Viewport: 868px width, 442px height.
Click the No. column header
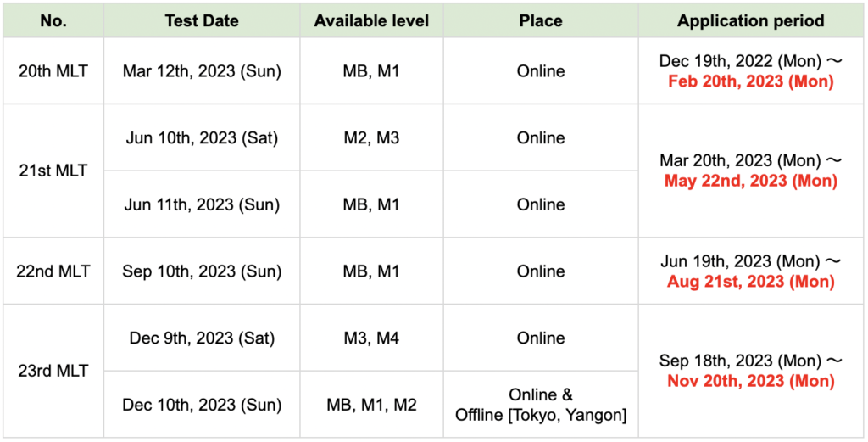[x=53, y=21]
